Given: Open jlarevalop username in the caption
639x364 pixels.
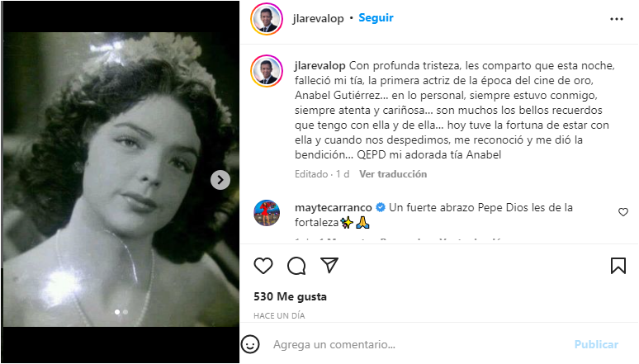Looking at the screenshot, I should point(319,66).
